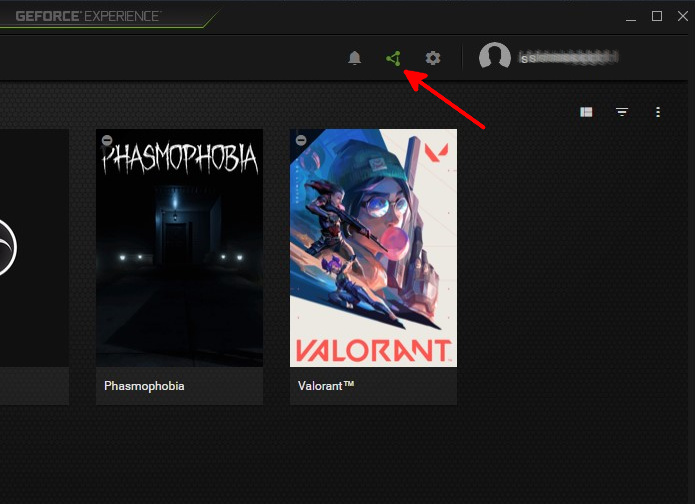
Task: Click the blurred account username
Action: tap(569, 58)
